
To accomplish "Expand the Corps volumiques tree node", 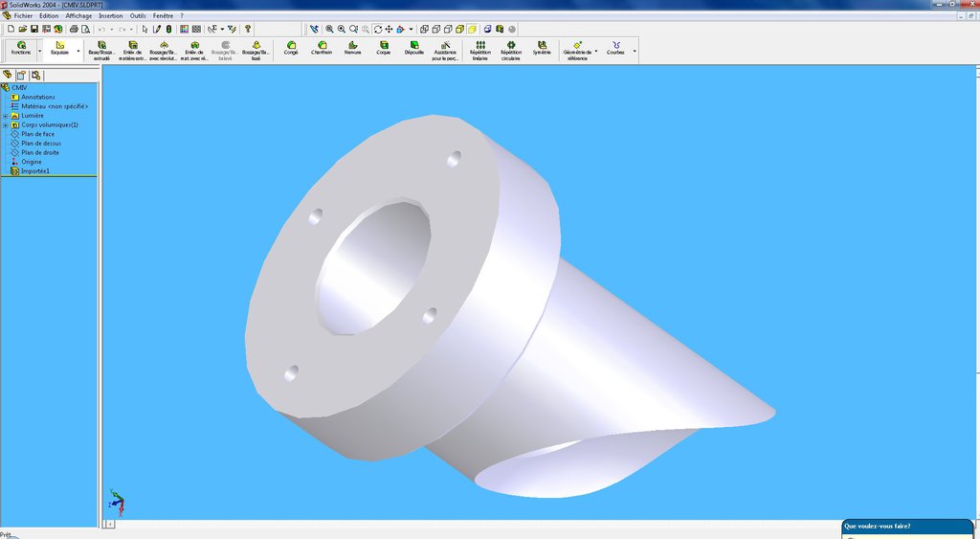I will pyautogui.click(x=5, y=124).
